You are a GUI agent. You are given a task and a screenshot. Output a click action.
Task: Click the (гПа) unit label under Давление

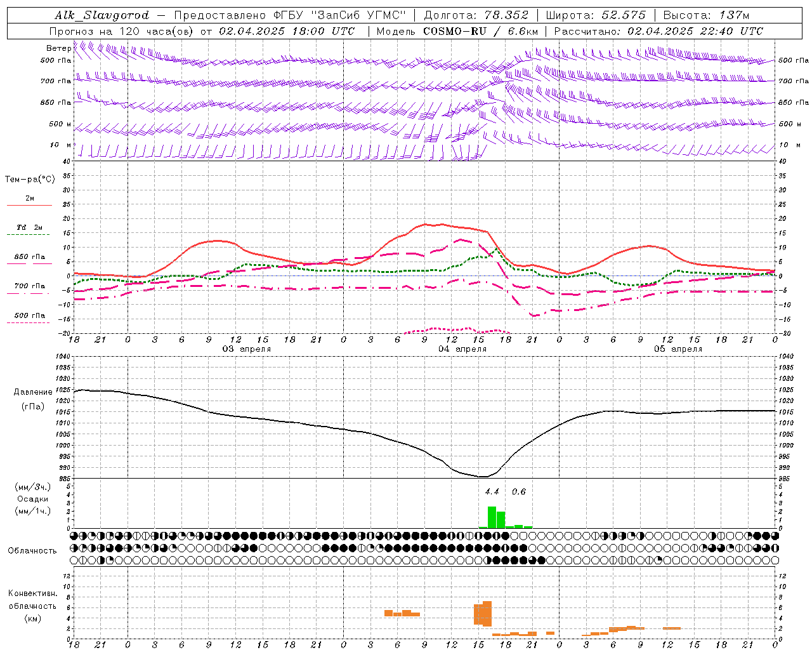tap(33, 407)
